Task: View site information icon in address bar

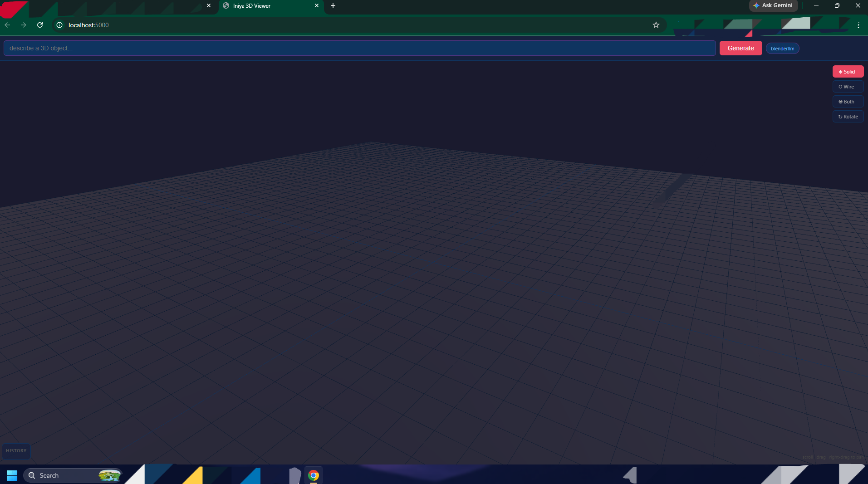Action: (x=59, y=25)
